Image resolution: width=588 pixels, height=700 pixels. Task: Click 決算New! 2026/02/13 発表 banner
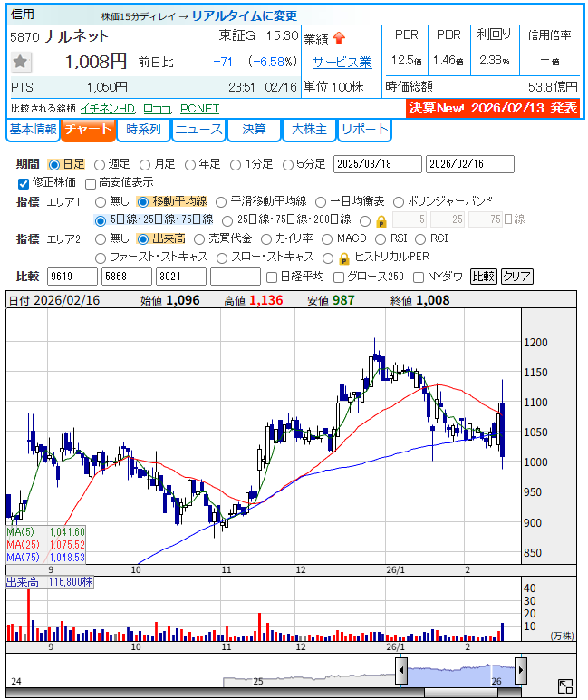coord(493,108)
